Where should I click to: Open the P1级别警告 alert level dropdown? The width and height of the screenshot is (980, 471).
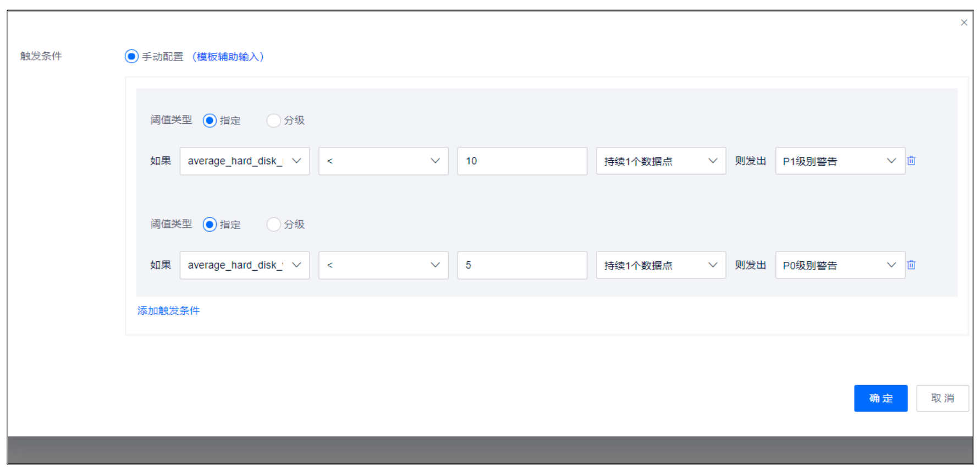tap(840, 161)
